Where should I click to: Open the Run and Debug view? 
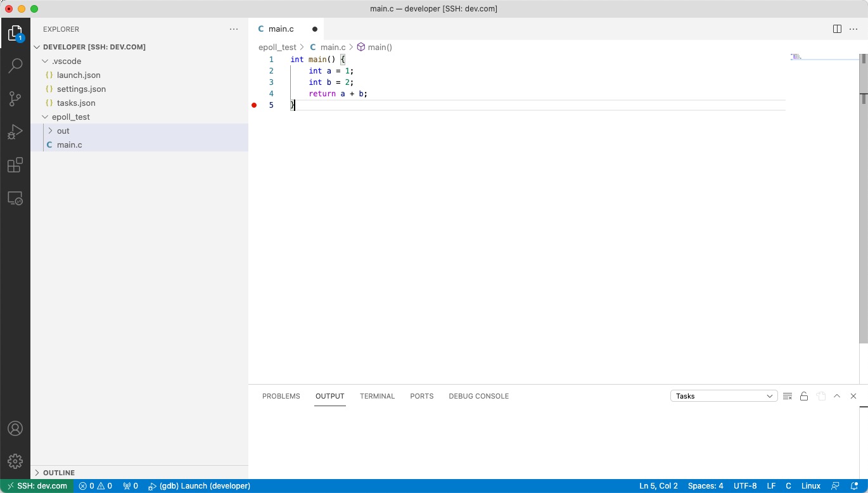[x=15, y=132]
